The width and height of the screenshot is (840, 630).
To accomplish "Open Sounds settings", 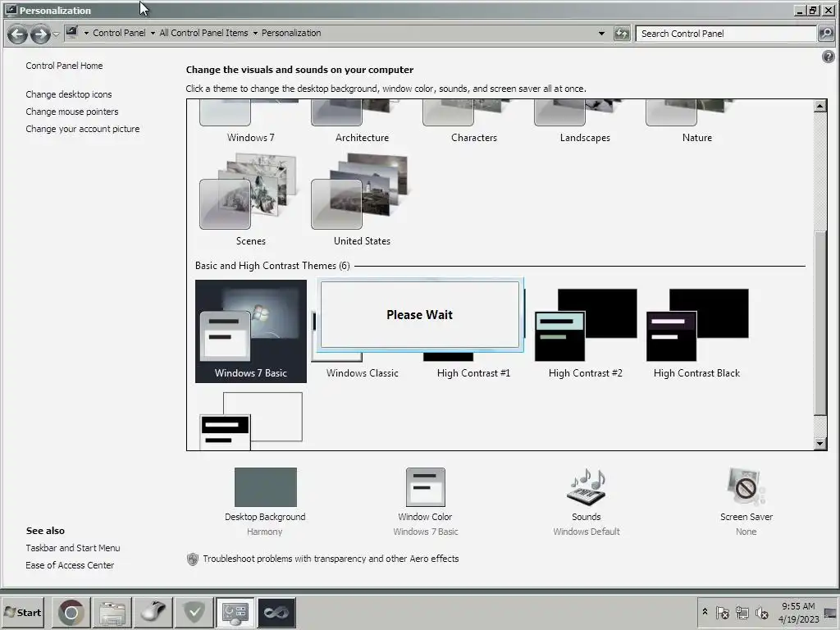I will tap(586, 502).
